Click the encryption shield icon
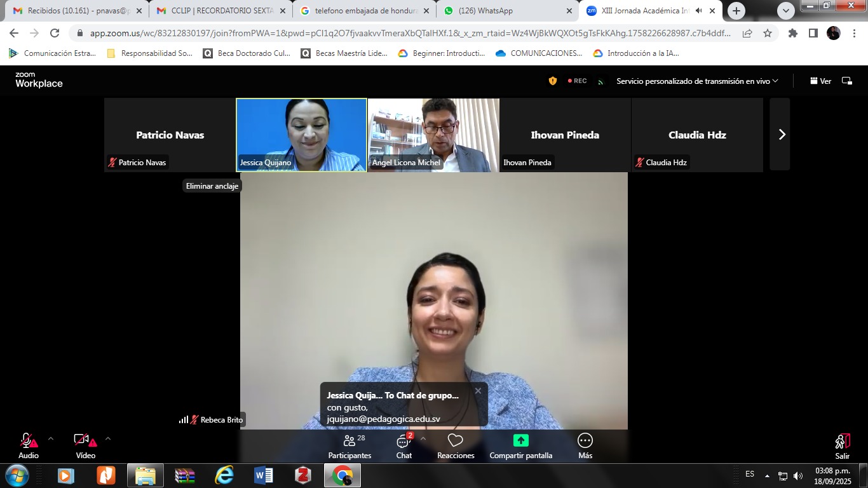868x488 pixels. tap(553, 81)
